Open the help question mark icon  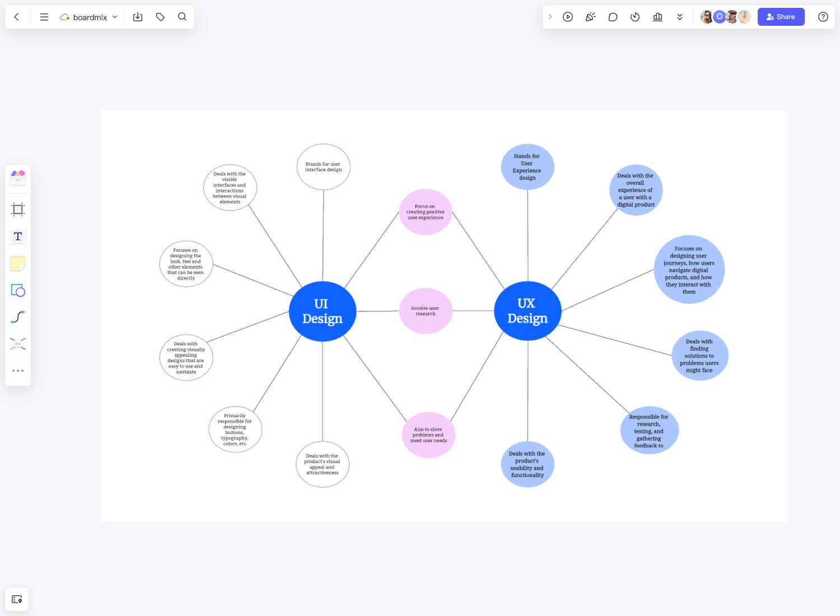tap(823, 17)
